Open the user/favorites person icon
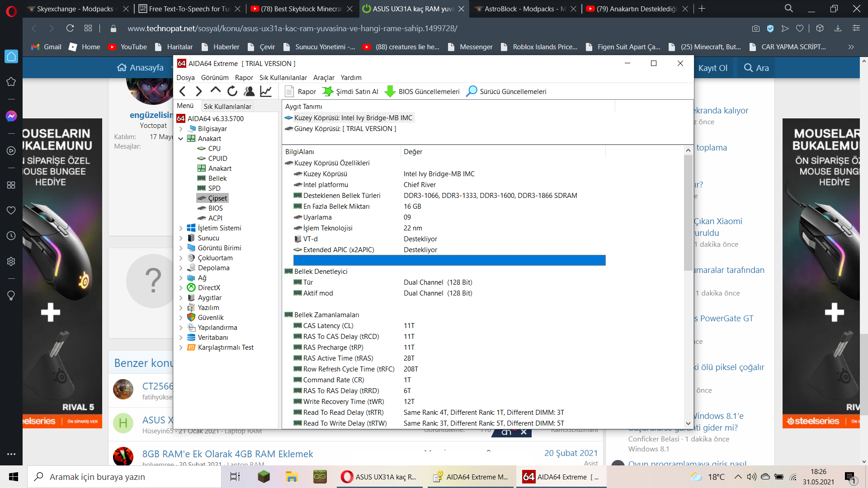Image resolution: width=868 pixels, height=488 pixels. [x=249, y=91]
